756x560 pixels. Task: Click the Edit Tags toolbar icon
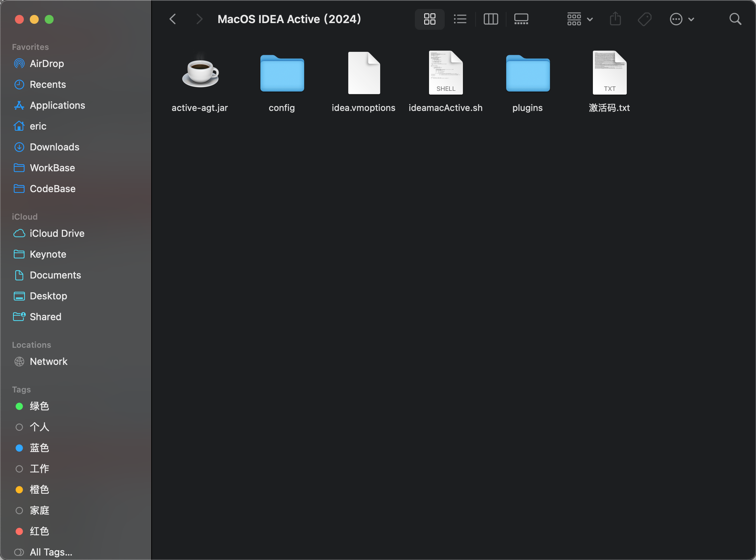(645, 19)
